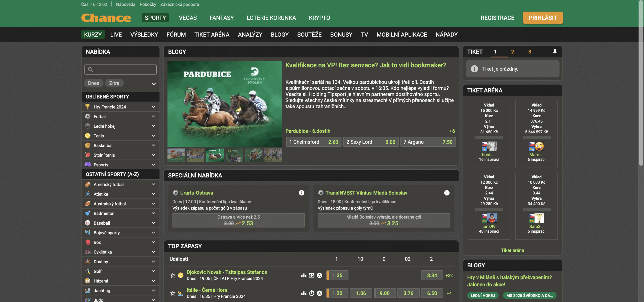
Task: Click the page vertical scrollbar
Action: click(641, 83)
